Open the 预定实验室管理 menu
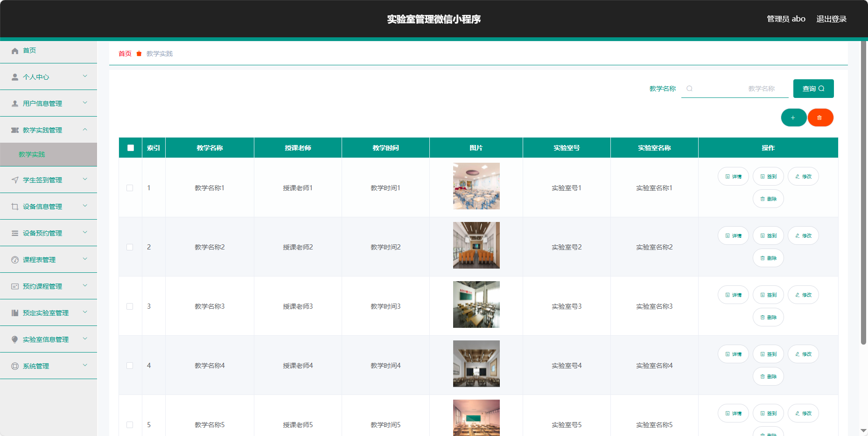The width and height of the screenshot is (868, 436). coord(49,312)
